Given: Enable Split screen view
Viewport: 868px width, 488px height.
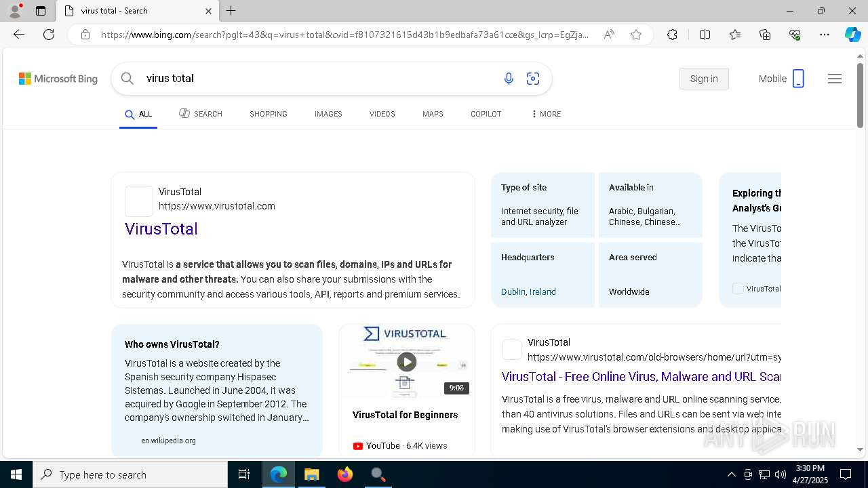Looking at the screenshot, I should (705, 35).
